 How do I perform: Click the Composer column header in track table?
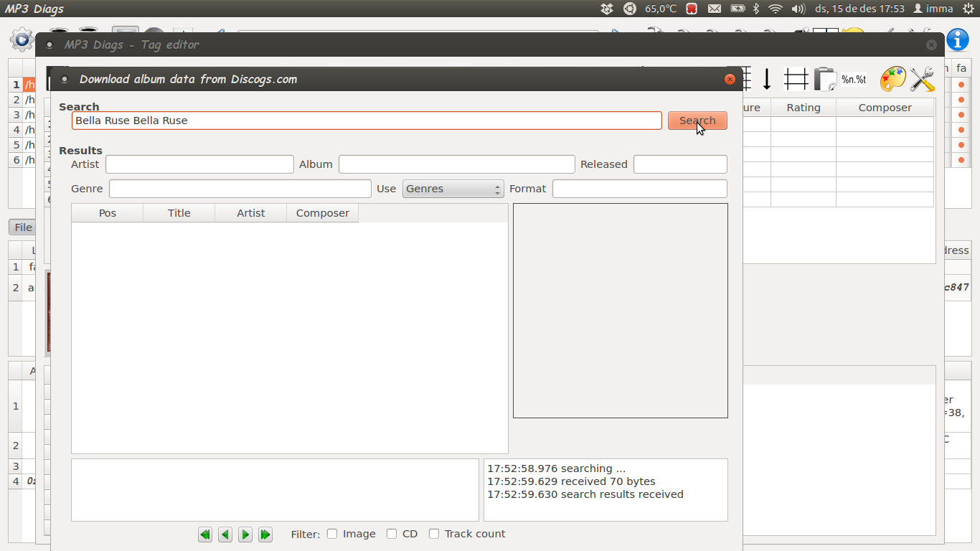[323, 213]
